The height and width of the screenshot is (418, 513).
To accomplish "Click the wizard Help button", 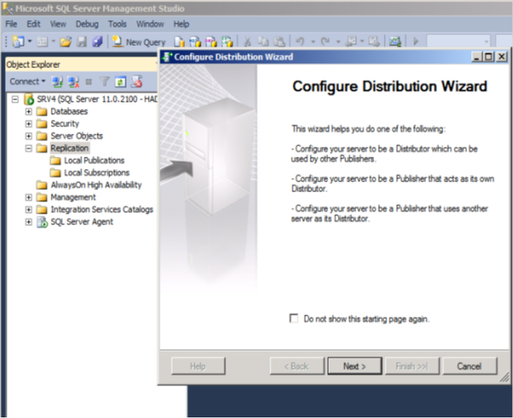I will (198, 366).
